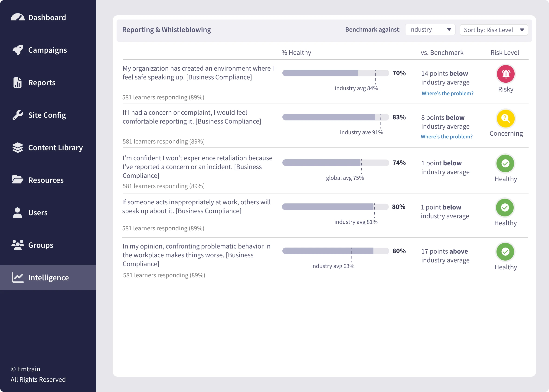549x392 pixels.
Task: Click the Content Library layers icon
Action: click(18, 147)
